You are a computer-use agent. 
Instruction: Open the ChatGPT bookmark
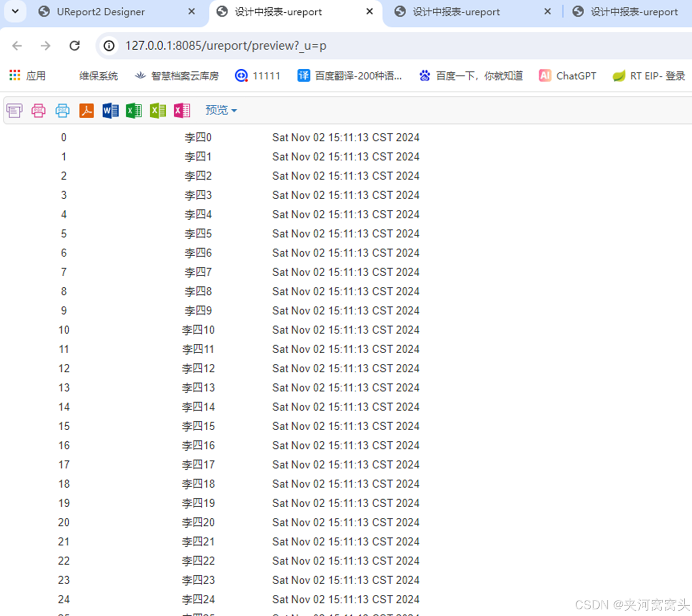tap(567, 76)
